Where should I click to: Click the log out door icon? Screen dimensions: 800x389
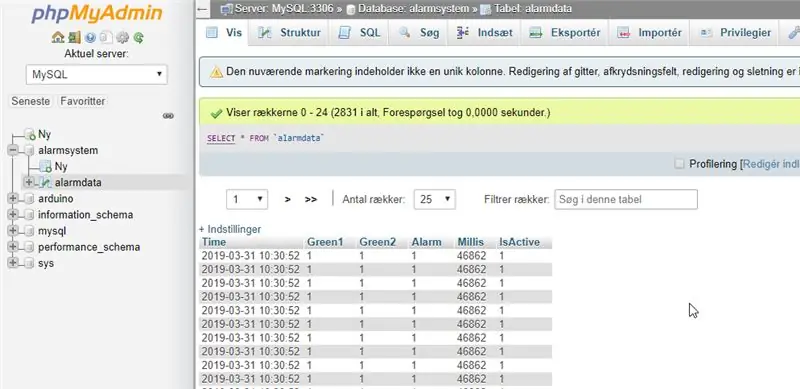(x=74, y=37)
